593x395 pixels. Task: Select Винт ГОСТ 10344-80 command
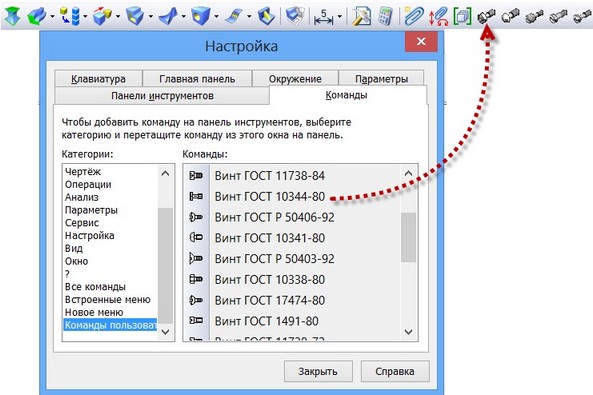point(270,196)
